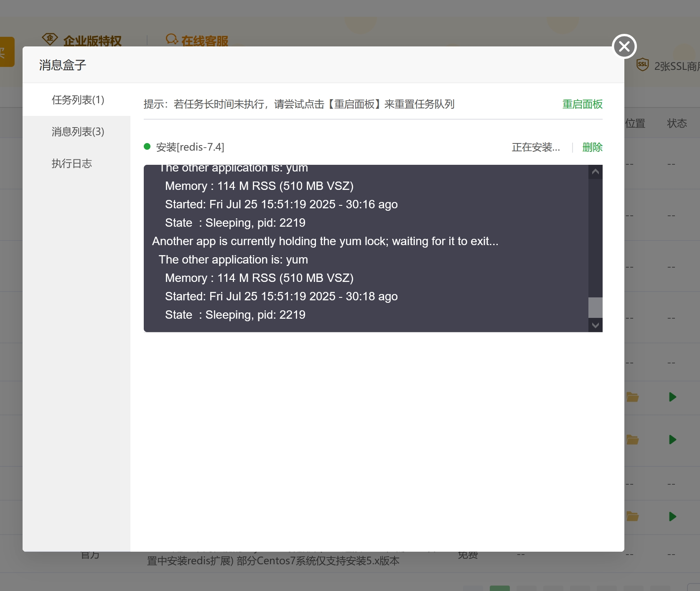The image size is (700, 591).
Task: Switch to the 执行日志 tab
Action: 72,164
